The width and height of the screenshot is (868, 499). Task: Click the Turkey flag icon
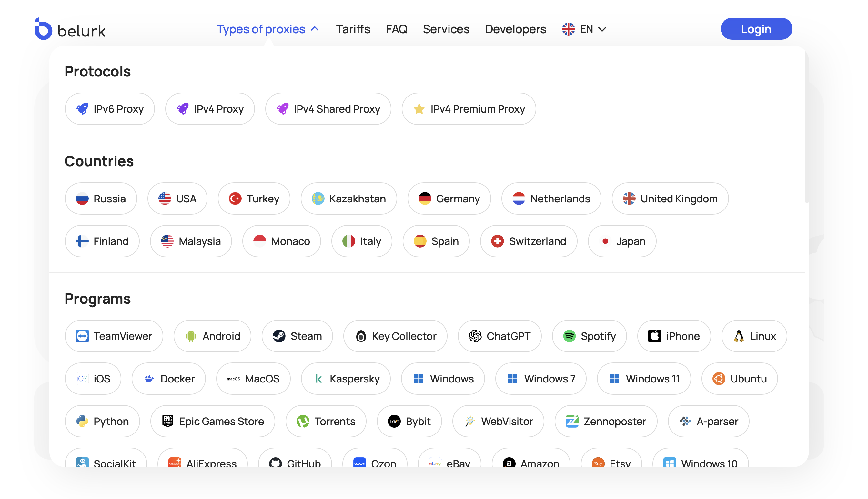(235, 199)
